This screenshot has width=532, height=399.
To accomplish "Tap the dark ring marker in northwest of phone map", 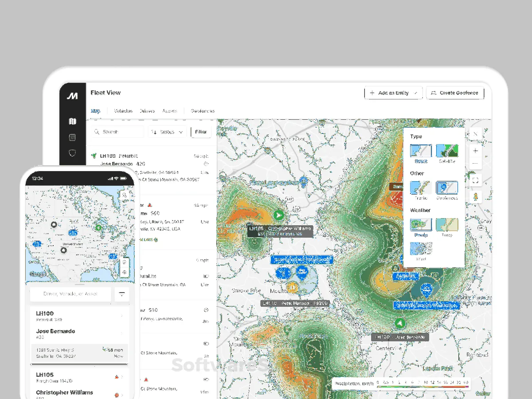I will tap(54, 225).
